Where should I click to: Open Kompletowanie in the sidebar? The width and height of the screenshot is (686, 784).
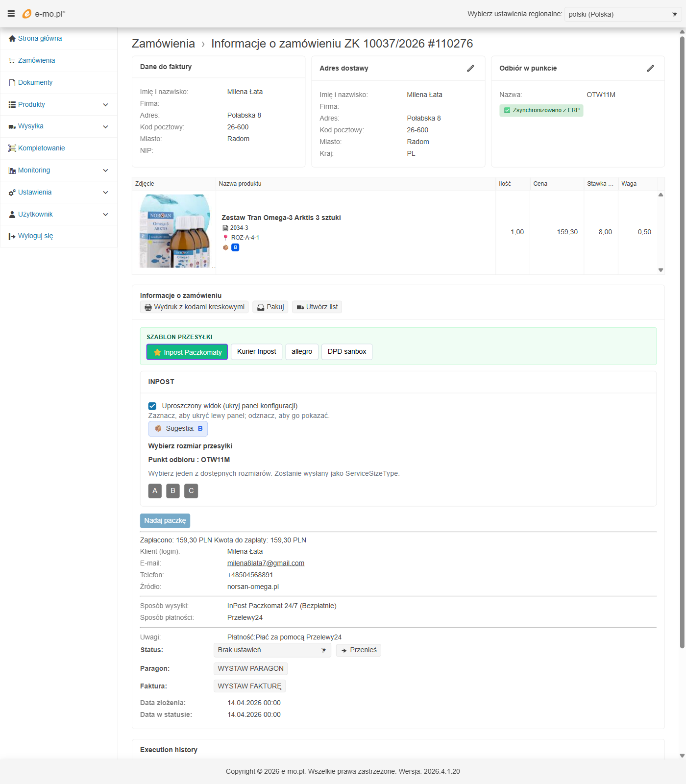click(x=41, y=148)
